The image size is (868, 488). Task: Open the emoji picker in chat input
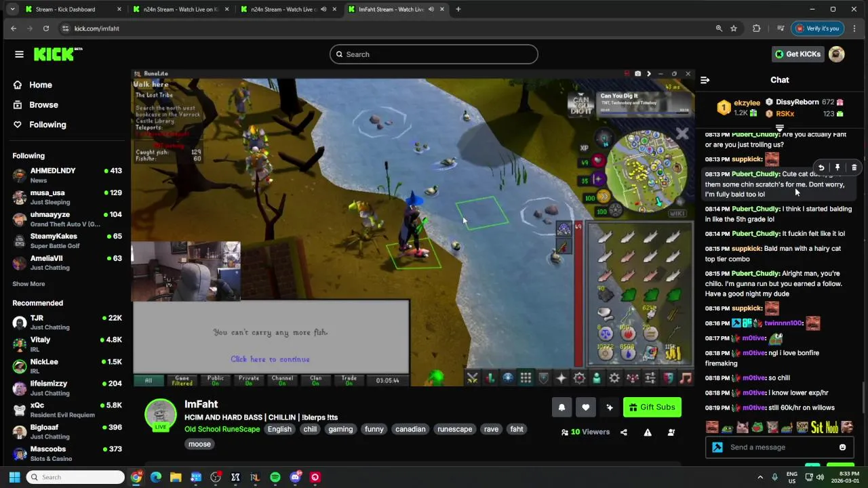[x=842, y=447]
